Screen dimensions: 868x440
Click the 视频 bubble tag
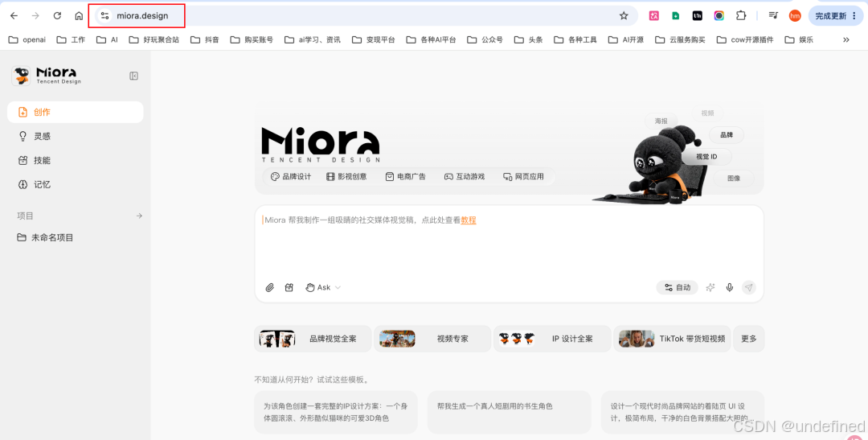[707, 113]
